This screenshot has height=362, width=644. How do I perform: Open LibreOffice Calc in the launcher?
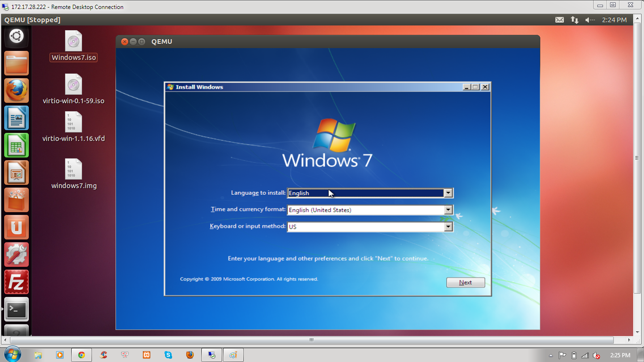(17, 145)
